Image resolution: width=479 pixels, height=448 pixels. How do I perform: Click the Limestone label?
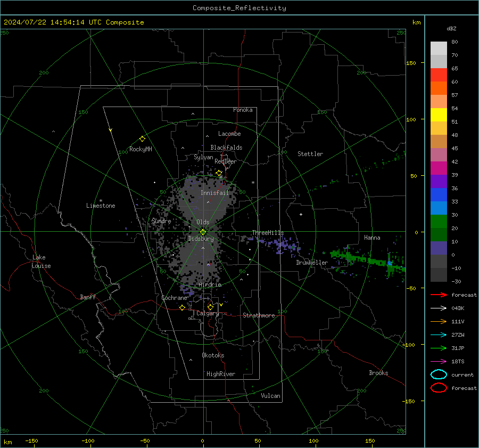pos(101,206)
